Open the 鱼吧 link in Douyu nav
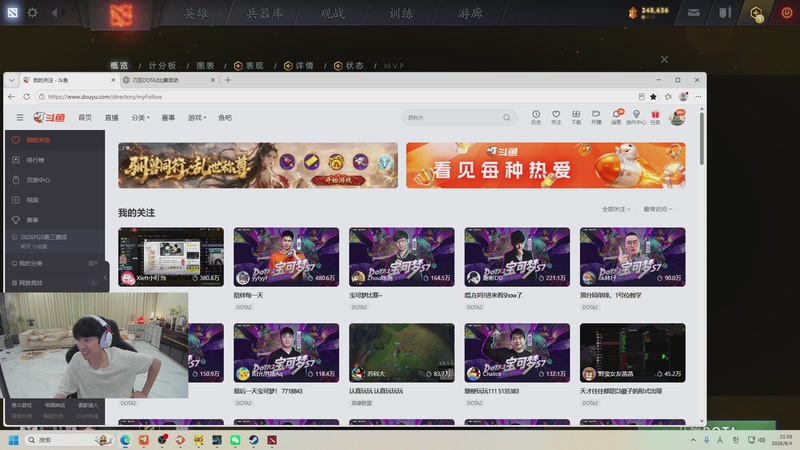Image resolution: width=800 pixels, height=450 pixels. pyautogui.click(x=224, y=118)
